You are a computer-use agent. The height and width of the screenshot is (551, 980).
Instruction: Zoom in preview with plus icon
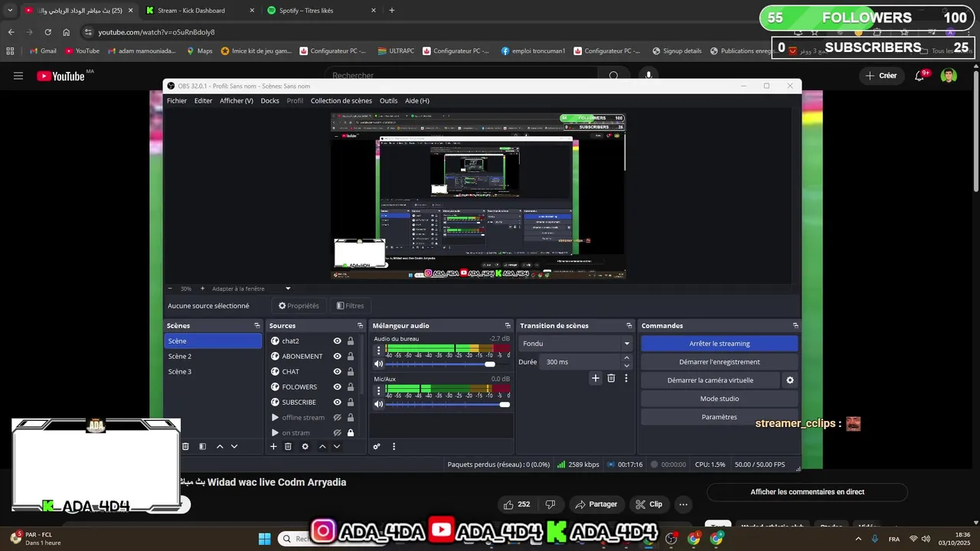point(202,289)
